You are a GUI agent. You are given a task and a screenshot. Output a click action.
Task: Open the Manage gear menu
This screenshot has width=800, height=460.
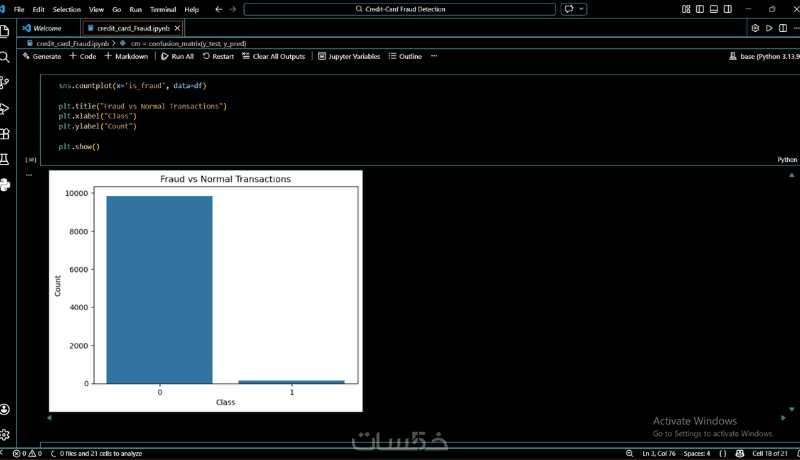pos(5,435)
